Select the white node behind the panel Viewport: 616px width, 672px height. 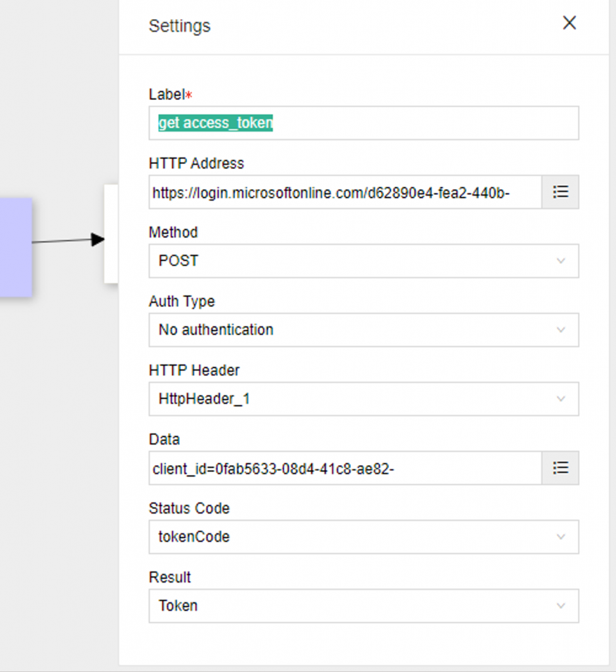point(111,234)
